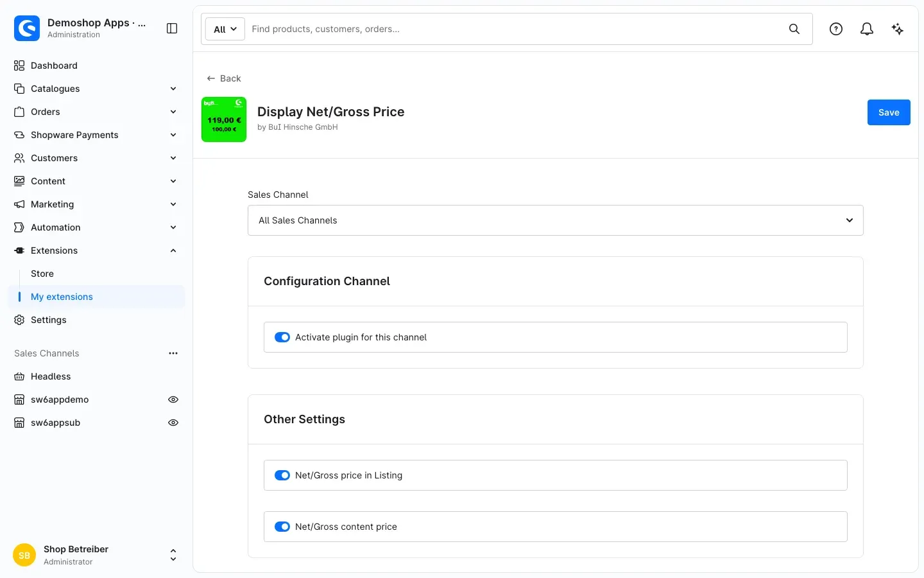Click the Settings gear icon
The width and height of the screenshot is (924, 578).
tap(19, 320)
